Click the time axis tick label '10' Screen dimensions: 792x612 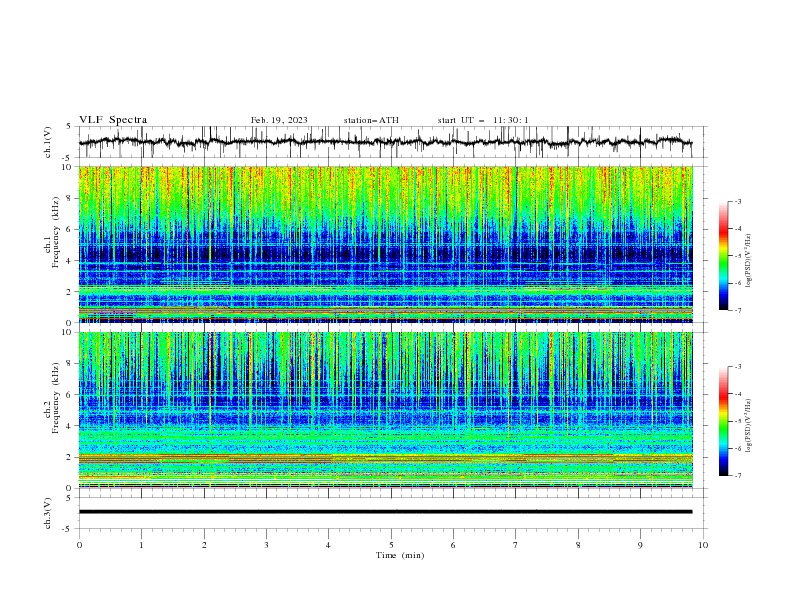click(703, 545)
